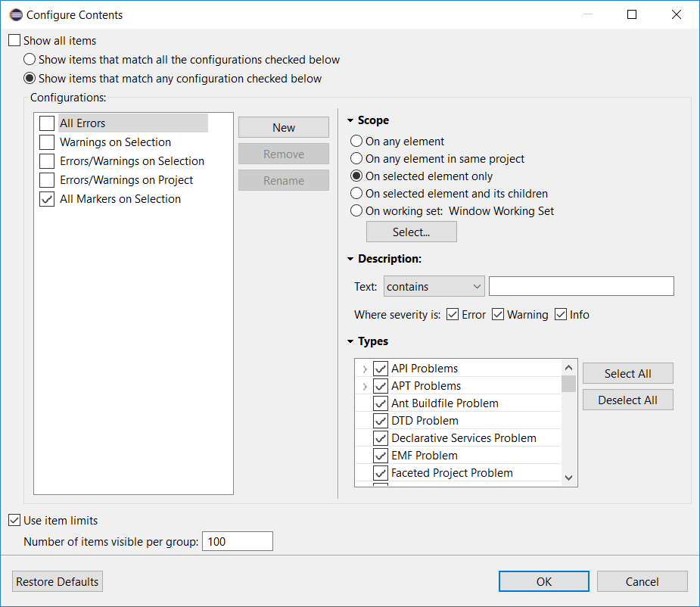Uncheck the Warning severity checkbox
Viewport: 700px width, 607px height.
click(498, 315)
